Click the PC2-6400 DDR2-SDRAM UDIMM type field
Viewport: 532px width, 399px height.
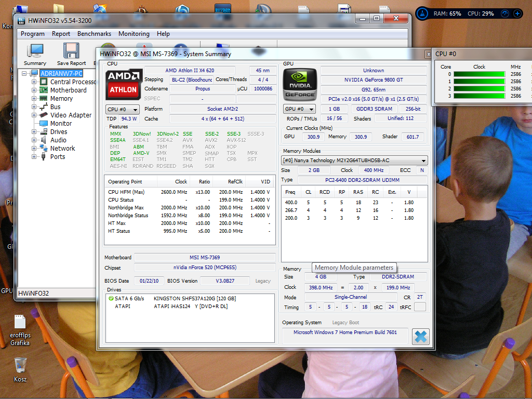coord(362,180)
